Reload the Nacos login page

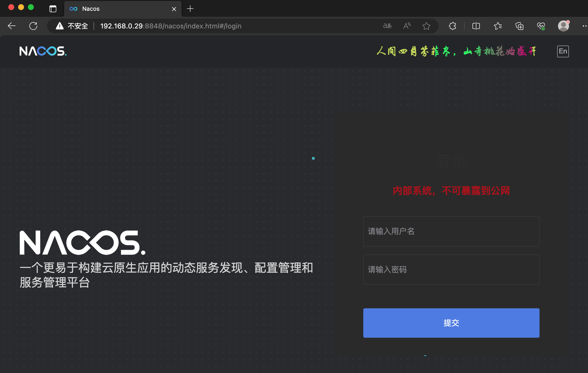pos(33,26)
